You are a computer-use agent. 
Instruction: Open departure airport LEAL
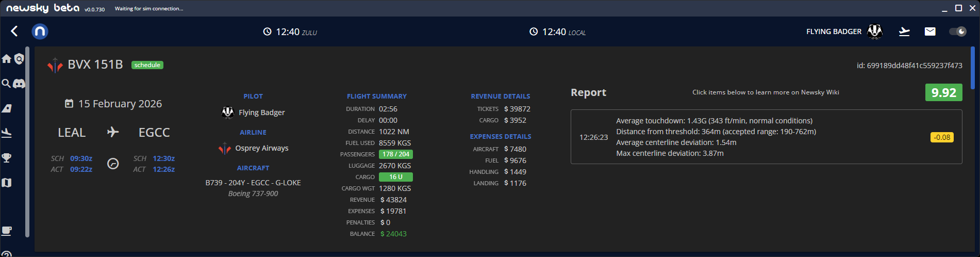tap(72, 133)
